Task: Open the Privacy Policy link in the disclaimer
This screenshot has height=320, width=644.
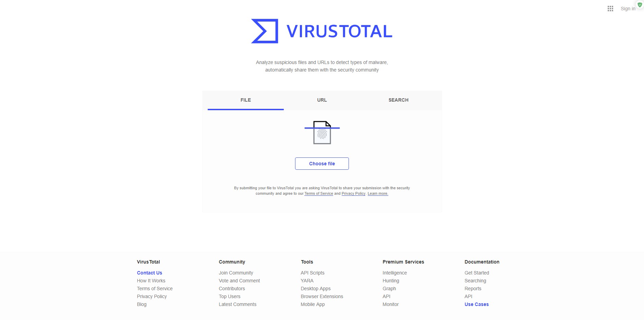Action: (x=353, y=194)
